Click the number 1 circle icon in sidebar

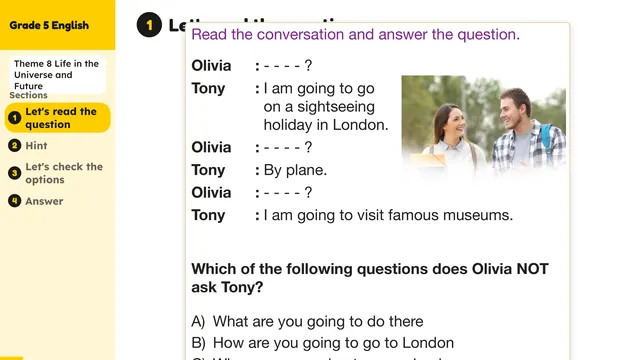pyautogui.click(x=15, y=118)
